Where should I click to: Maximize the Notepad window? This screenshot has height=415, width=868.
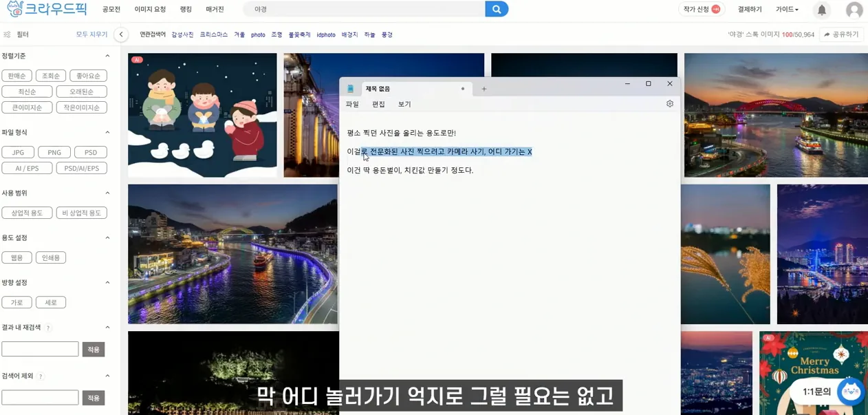tap(649, 84)
